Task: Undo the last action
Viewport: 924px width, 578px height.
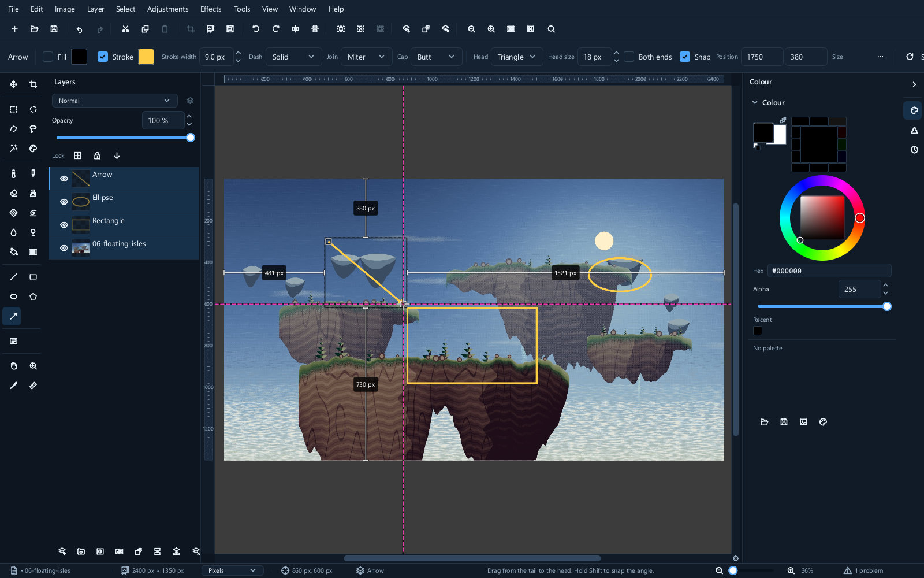Action: pyautogui.click(x=79, y=29)
